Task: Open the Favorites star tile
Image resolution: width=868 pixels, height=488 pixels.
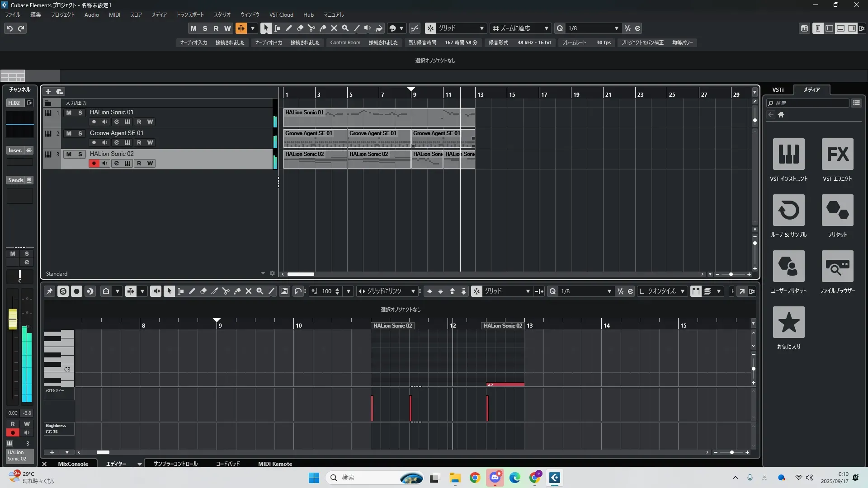Action: point(788,323)
